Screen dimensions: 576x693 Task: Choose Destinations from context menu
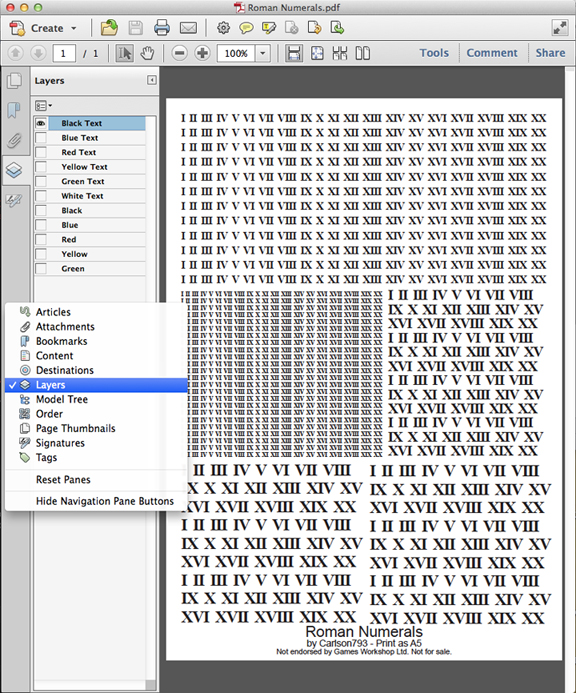[96, 370]
